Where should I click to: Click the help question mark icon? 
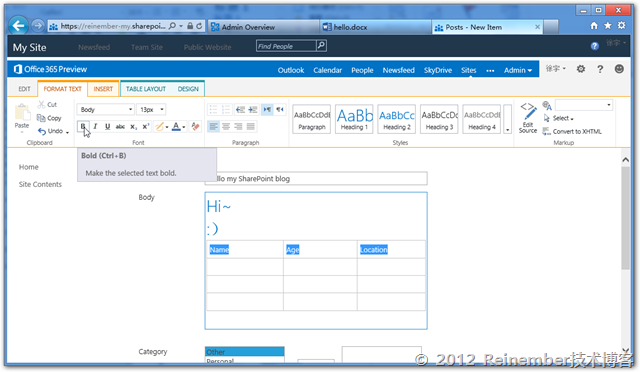[600, 69]
